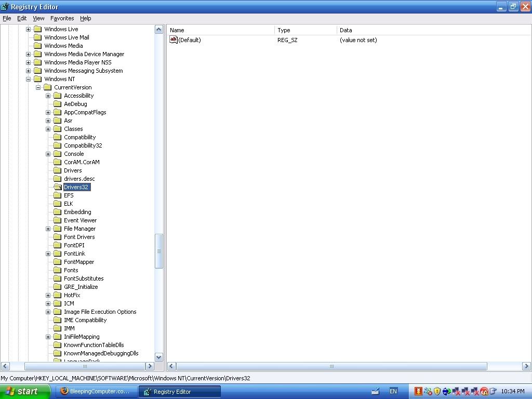Click the Windows NT folder icon

coord(38,79)
